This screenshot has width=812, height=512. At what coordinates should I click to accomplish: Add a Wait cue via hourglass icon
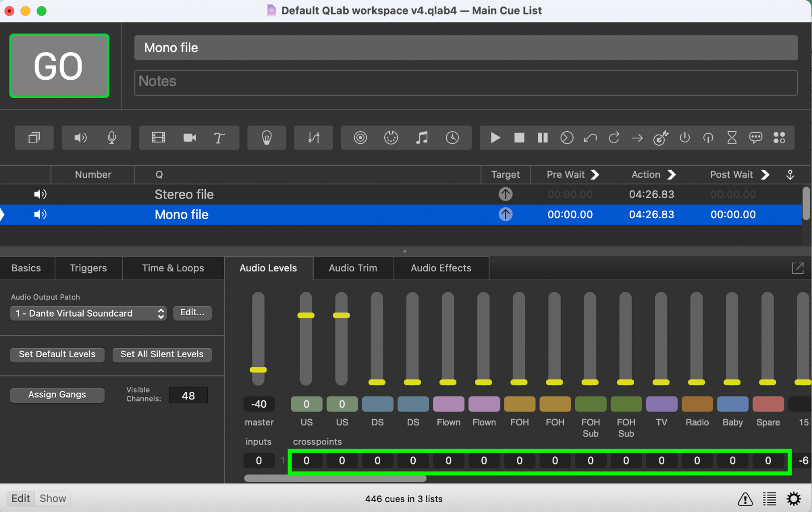click(x=732, y=138)
